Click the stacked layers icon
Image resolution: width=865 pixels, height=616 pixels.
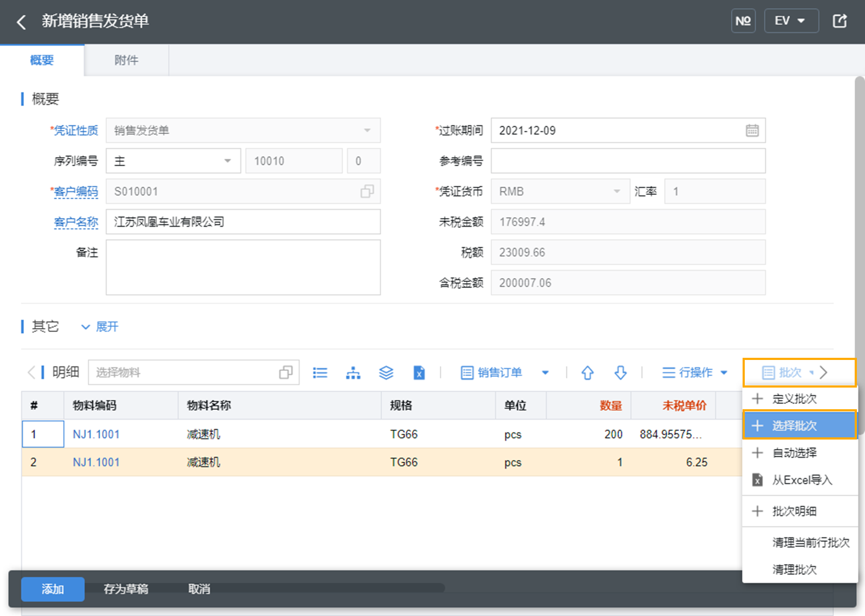click(x=386, y=372)
